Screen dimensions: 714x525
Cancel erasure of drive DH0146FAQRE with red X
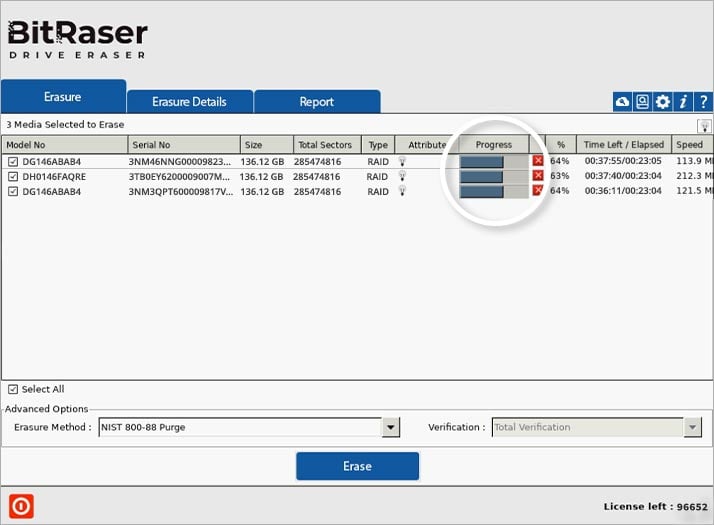538,175
